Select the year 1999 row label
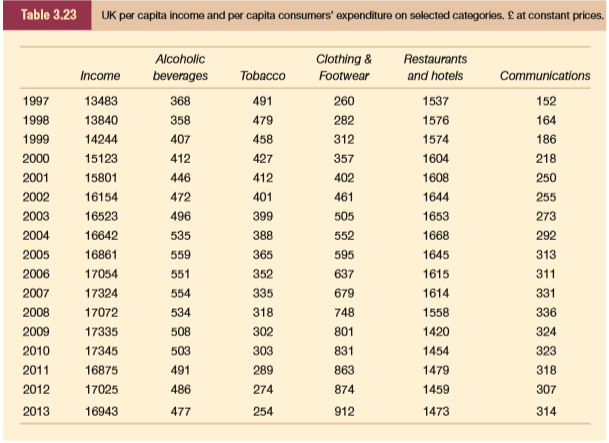The width and height of the screenshot is (609, 443). pos(36,139)
